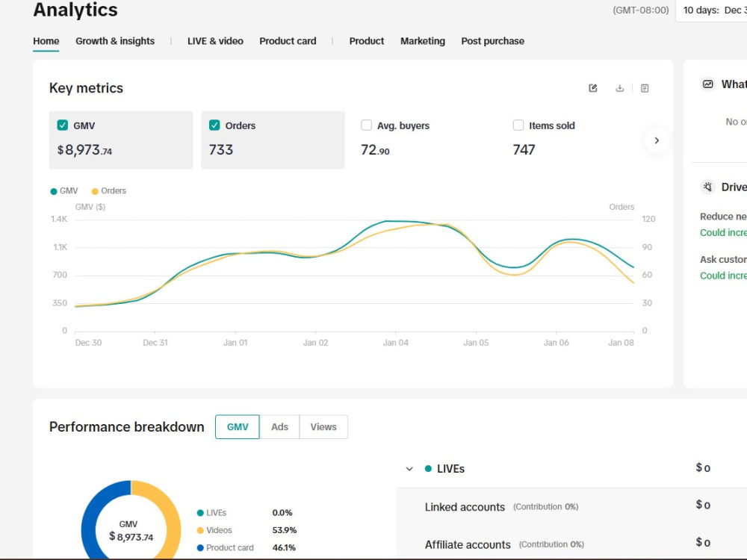Image resolution: width=747 pixels, height=560 pixels.
Task: Click the trend chart icon beside What
Action: click(x=708, y=84)
